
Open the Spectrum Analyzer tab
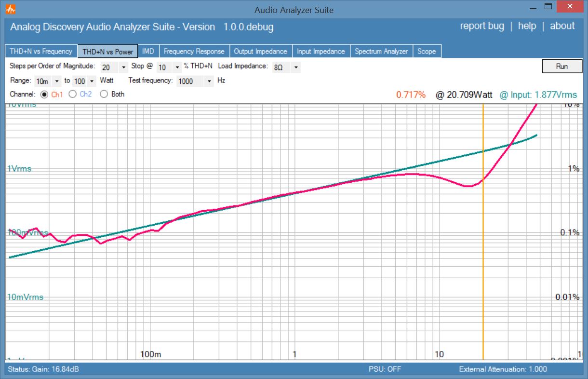click(381, 52)
